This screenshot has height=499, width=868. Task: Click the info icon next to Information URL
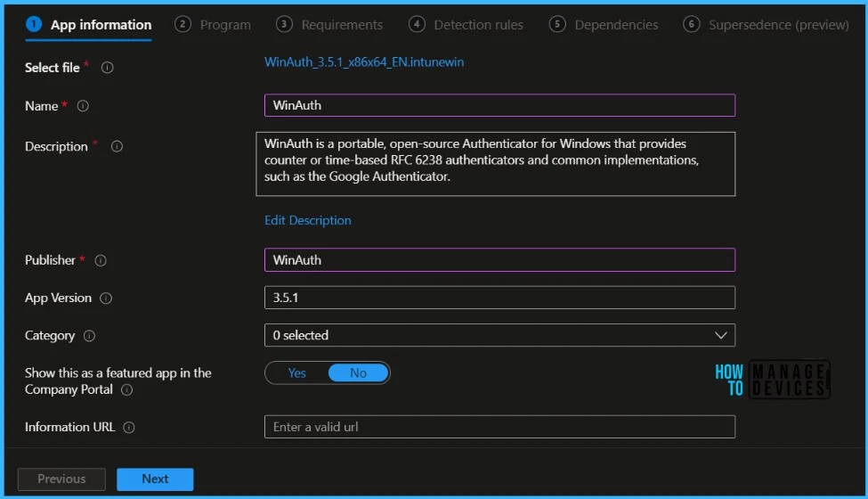(129, 428)
